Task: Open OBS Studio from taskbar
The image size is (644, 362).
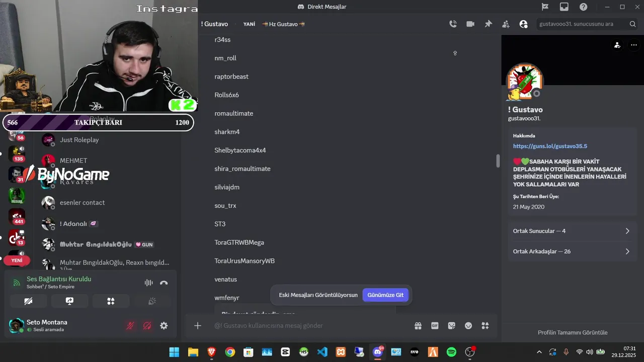Action: coord(470,352)
